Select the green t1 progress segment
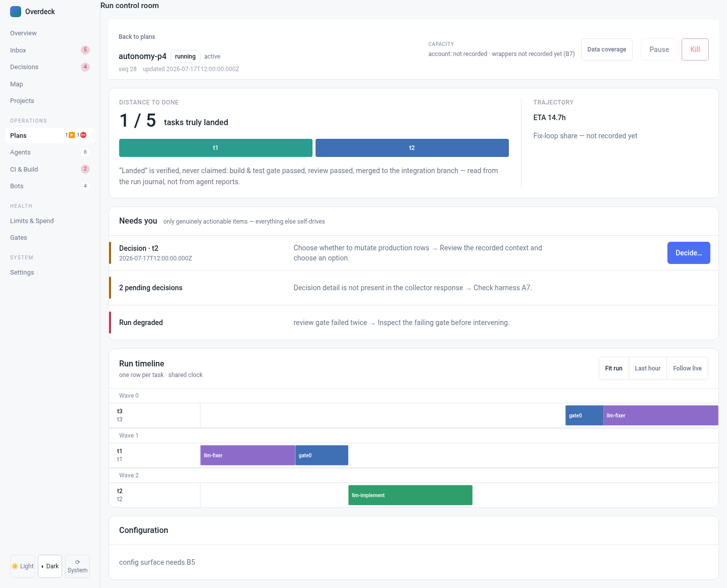The width and height of the screenshot is (727, 588). (216, 148)
